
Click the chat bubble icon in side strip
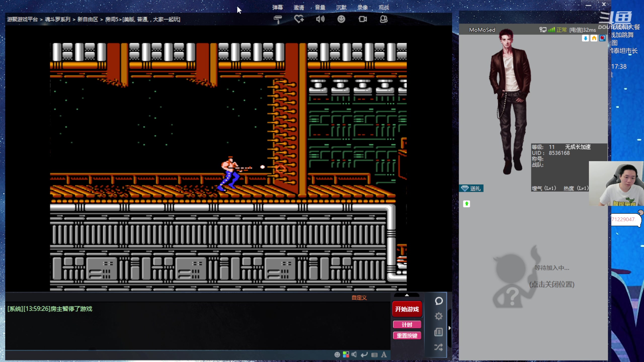[439, 301]
